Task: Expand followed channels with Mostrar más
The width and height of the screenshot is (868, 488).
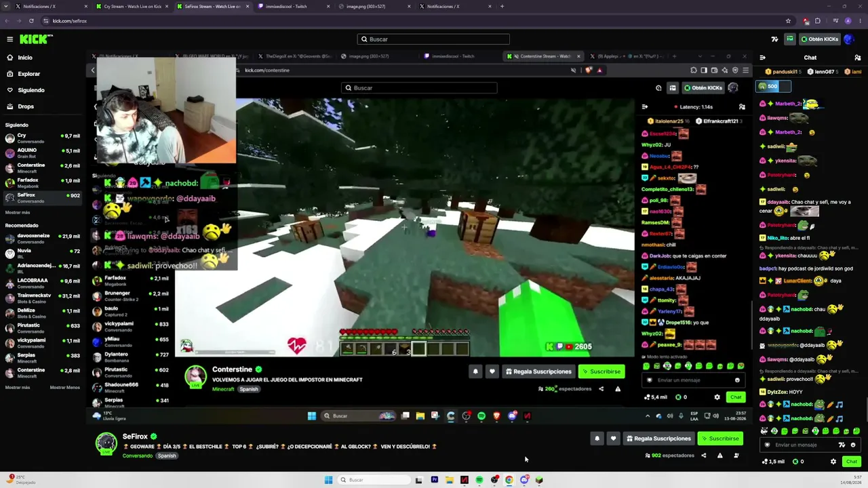Action: 18,212
